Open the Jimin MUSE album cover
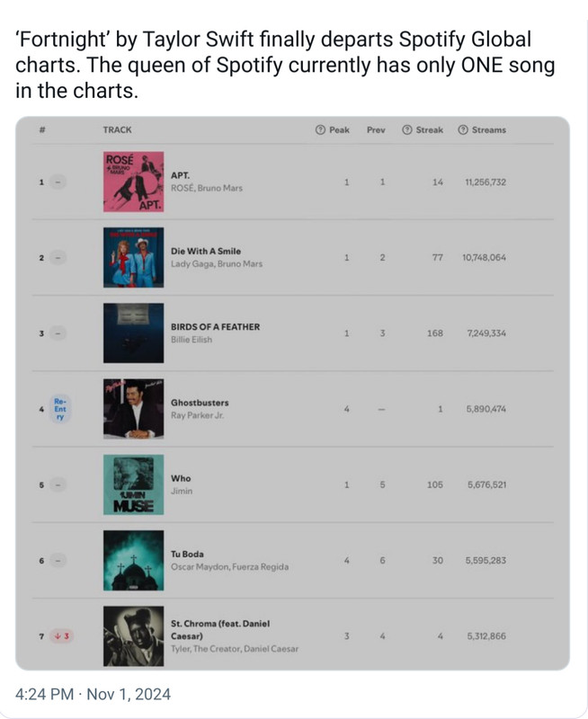588x719 pixels. tap(133, 484)
